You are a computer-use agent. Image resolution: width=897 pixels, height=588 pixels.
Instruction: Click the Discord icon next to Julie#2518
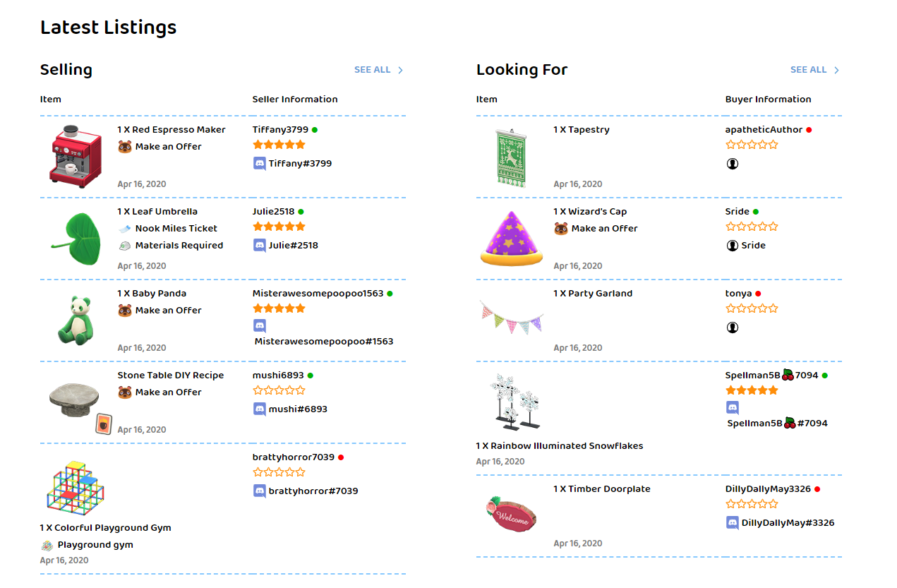tap(259, 245)
